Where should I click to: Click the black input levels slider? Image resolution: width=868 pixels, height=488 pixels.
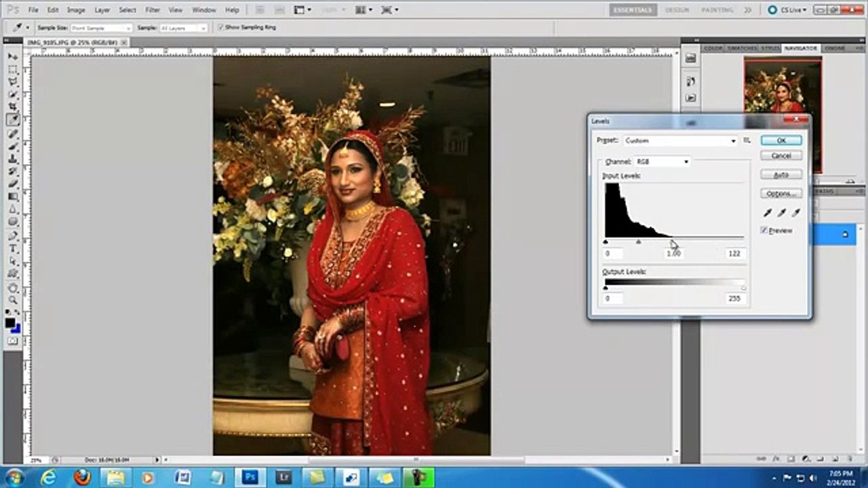point(606,241)
